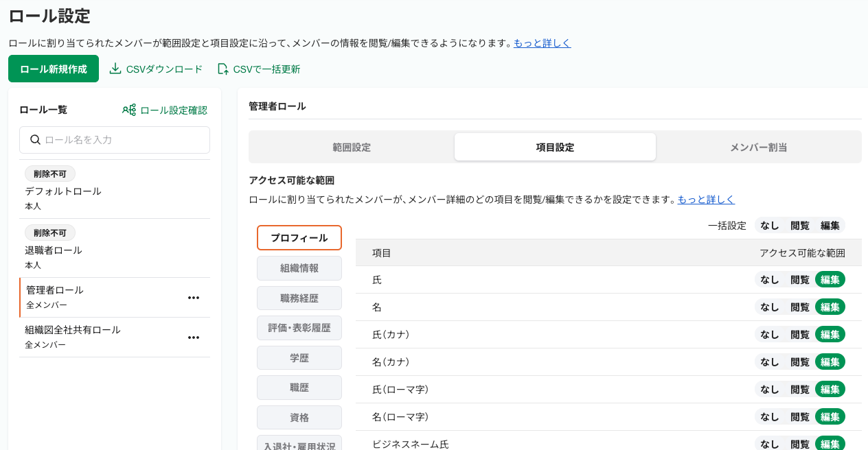
Task: Click the CSV download icon
Action: (x=115, y=69)
